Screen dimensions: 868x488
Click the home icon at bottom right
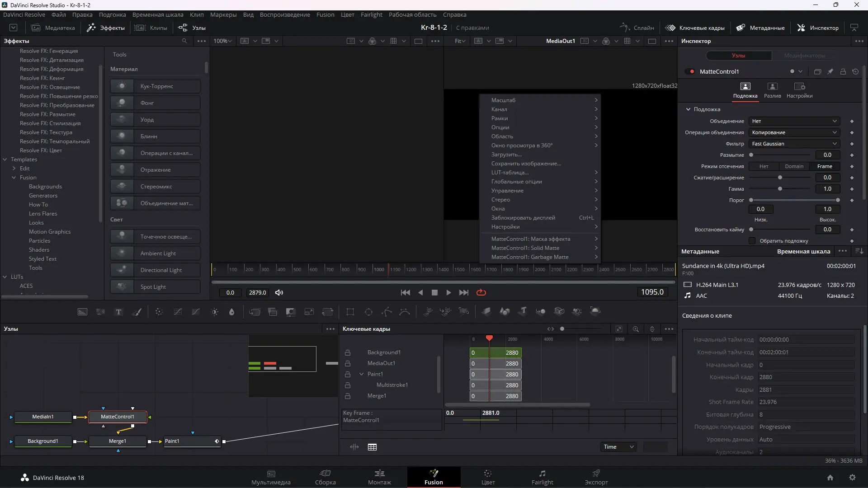[830, 478]
